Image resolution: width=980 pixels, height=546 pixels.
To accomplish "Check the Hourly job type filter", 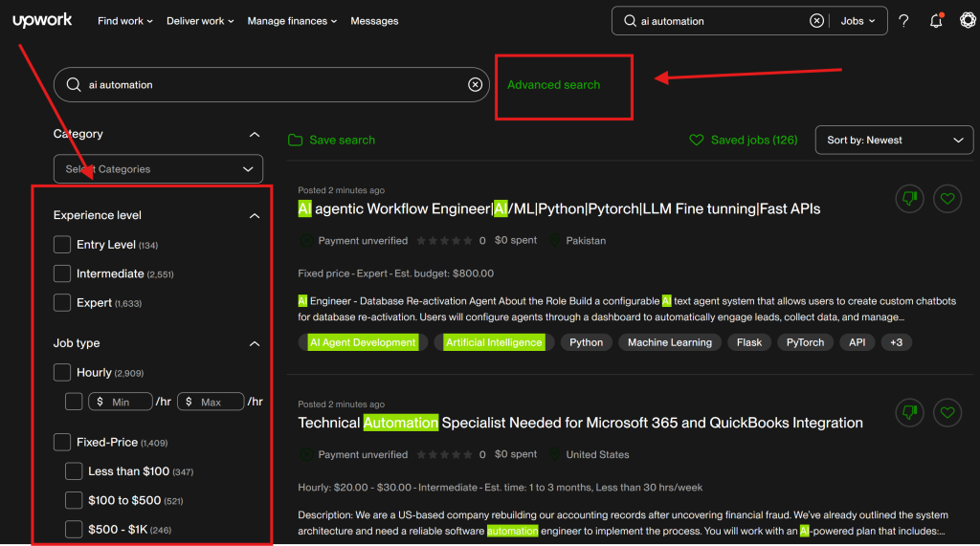I will 62,372.
